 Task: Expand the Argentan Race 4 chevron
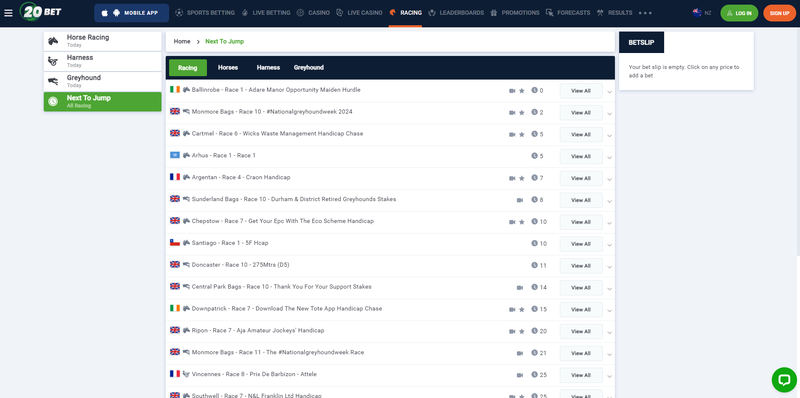(x=609, y=180)
